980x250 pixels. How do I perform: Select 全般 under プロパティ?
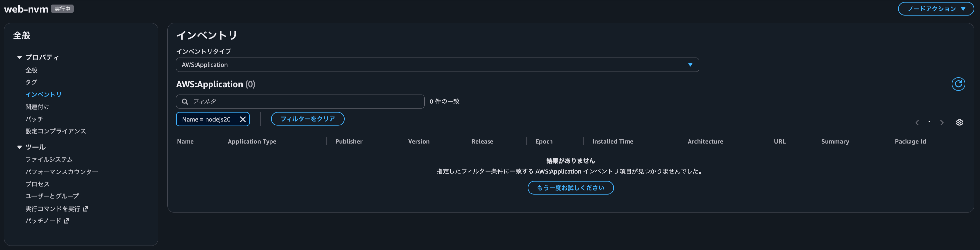pyautogui.click(x=31, y=70)
